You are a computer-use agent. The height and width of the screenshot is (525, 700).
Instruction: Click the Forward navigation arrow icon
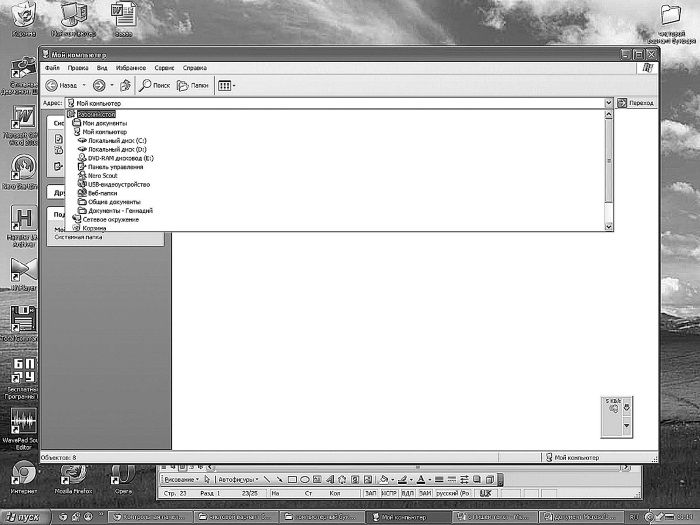coord(100,85)
